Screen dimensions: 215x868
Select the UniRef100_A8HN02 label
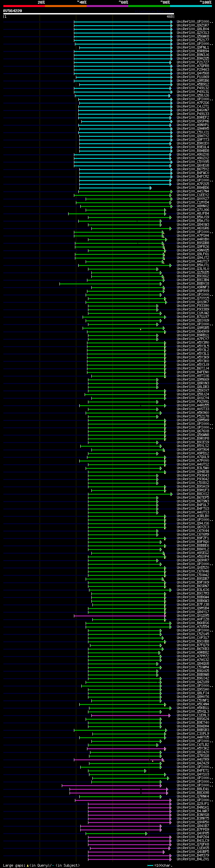point(193,206)
